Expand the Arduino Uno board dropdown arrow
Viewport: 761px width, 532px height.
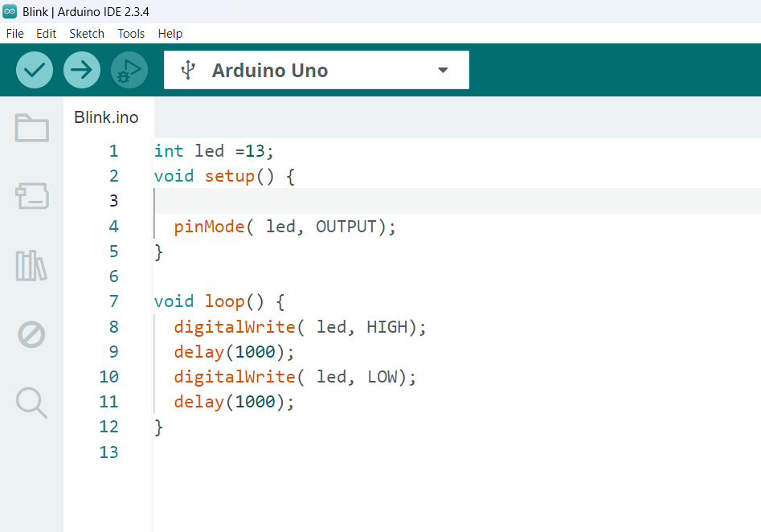coord(443,70)
